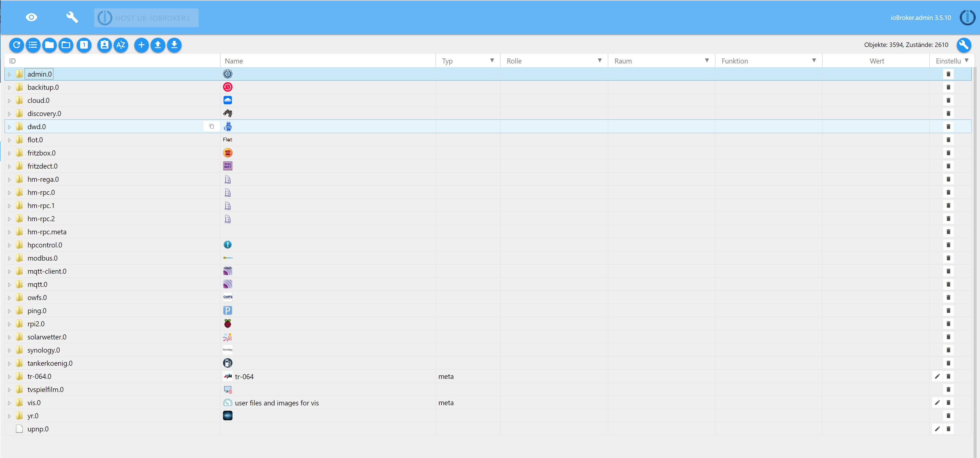Select the upnp.0 row in the tree
The width and height of the screenshot is (980, 458).
click(x=38, y=429)
